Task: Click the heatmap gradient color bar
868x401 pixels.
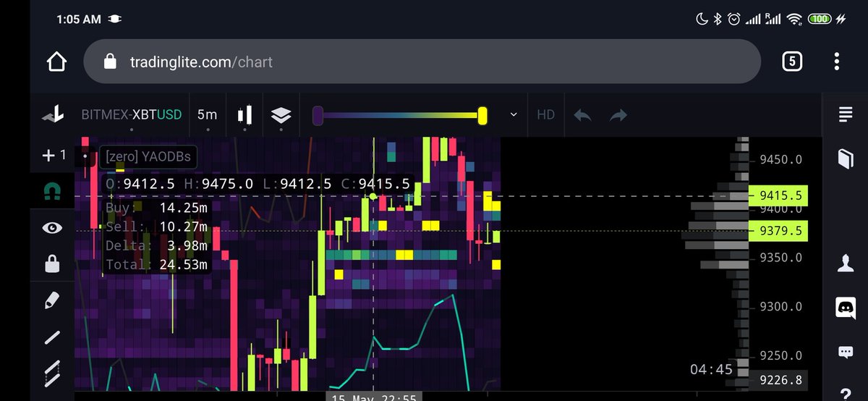Action: pyautogui.click(x=399, y=114)
